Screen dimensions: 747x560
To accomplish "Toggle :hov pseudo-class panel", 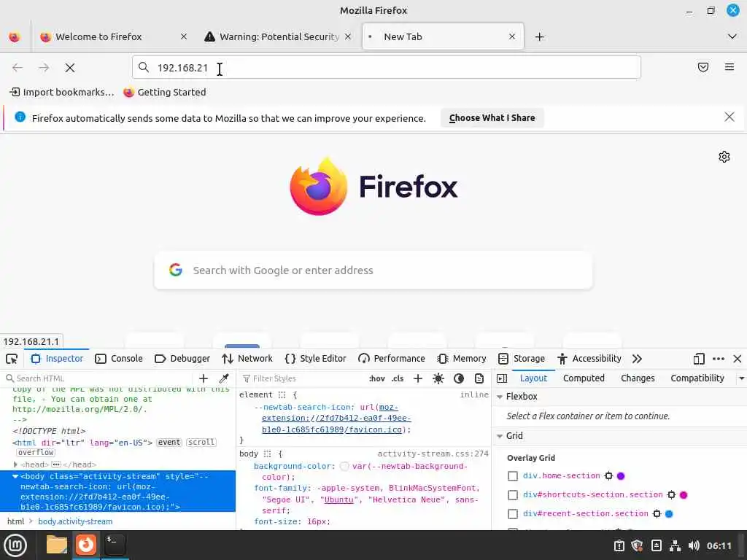I will (377, 378).
